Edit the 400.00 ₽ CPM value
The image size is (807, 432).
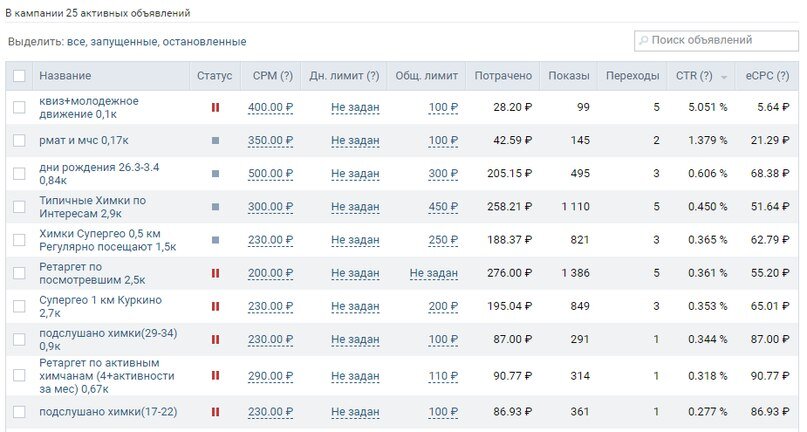pyautogui.click(x=270, y=108)
